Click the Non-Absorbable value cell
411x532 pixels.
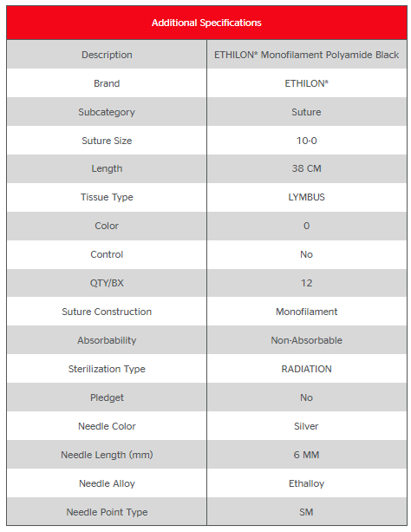(306, 340)
